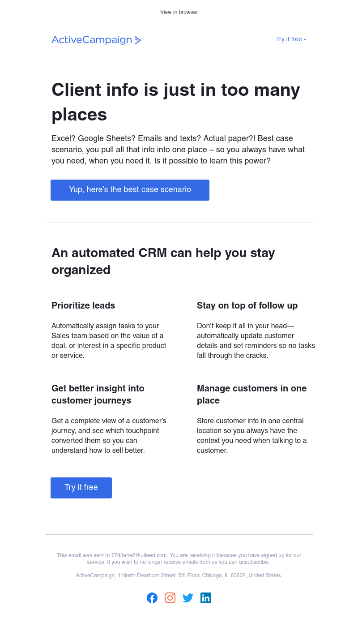The width and height of the screenshot is (358, 644).
Task: Open the Instagram social icon
Action: 170,598
